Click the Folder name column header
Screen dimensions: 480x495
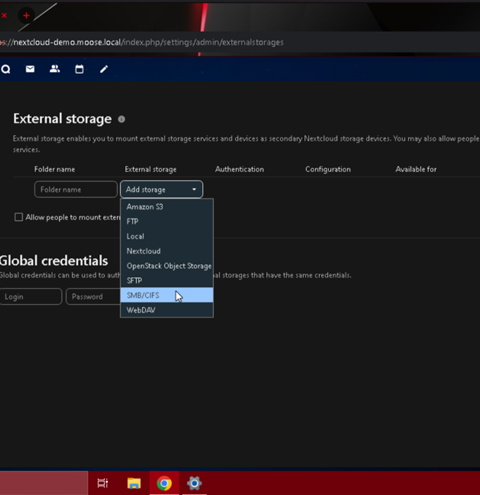tap(55, 169)
